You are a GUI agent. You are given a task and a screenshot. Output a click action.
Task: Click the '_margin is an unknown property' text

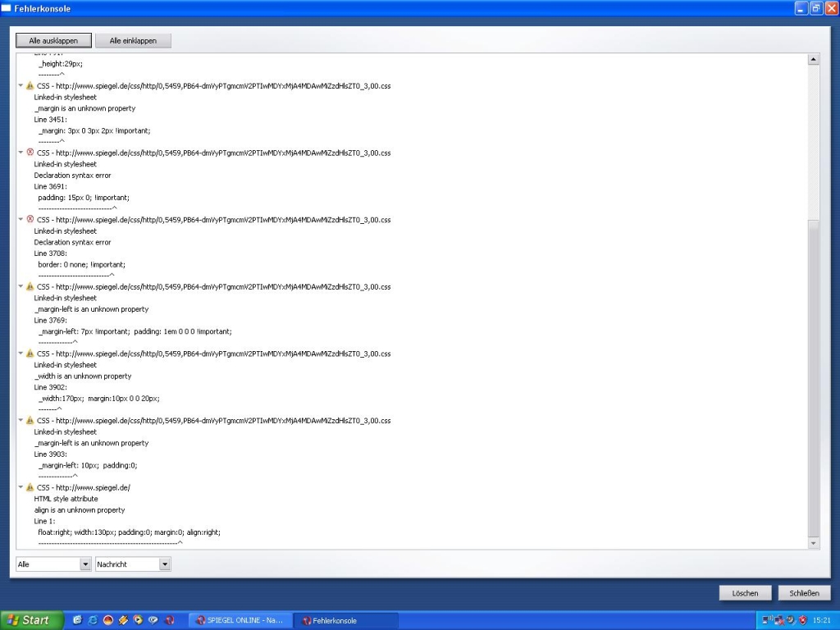84,108
